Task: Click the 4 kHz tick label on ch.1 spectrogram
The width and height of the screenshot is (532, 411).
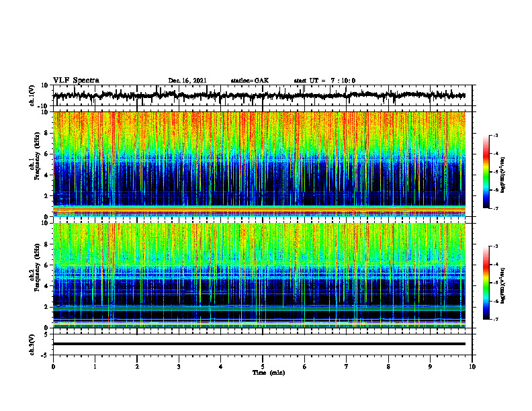Action: (x=47, y=175)
